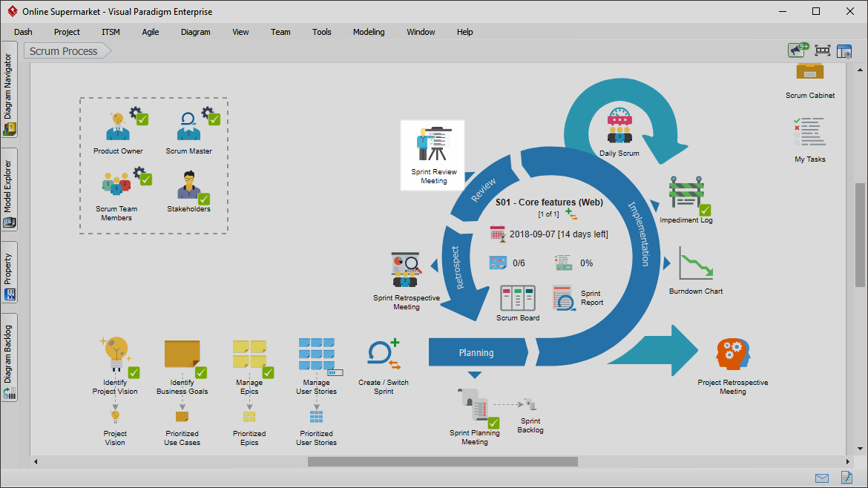Image resolution: width=868 pixels, height=488 pixels.
Task: Open the Scrum Board icon
Action: click(518, 298)
